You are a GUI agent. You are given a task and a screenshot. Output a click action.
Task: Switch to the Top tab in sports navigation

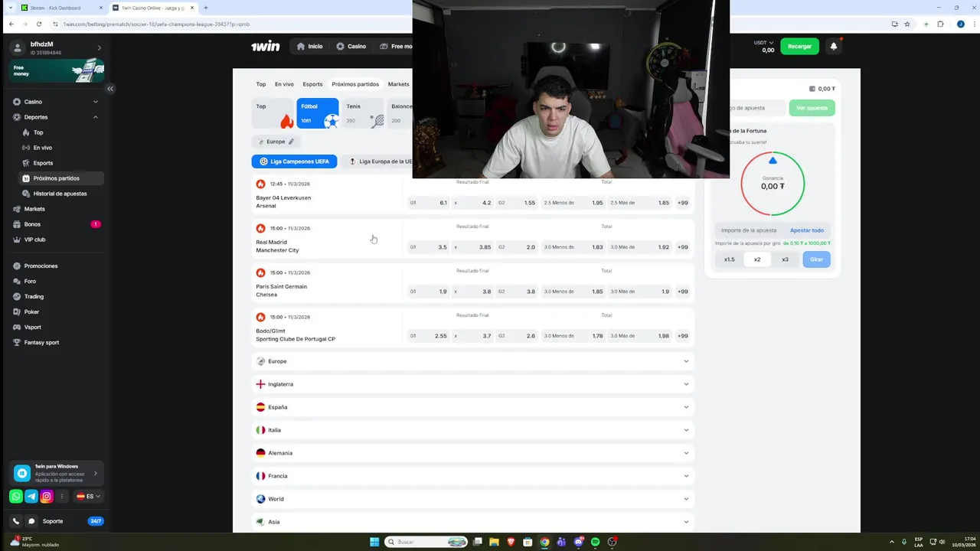[x=261, y=84]
